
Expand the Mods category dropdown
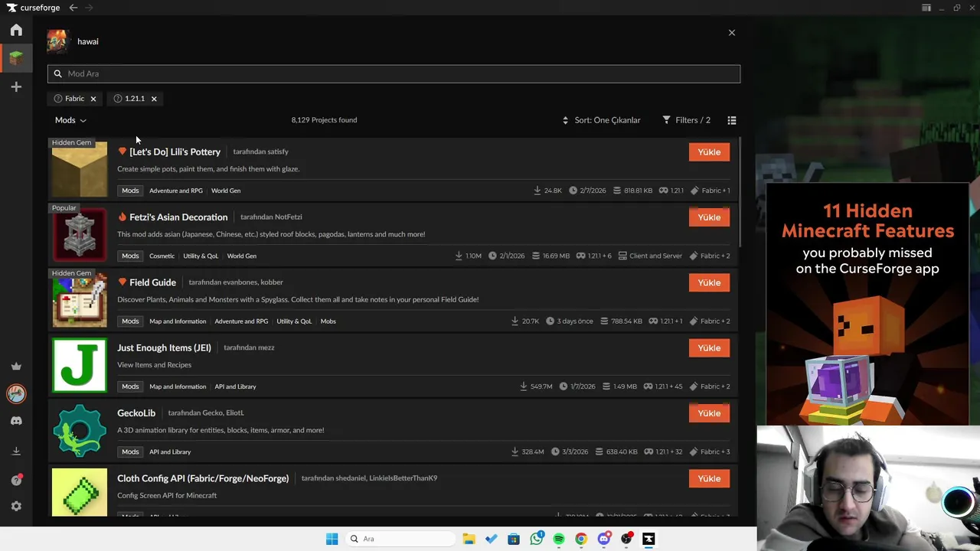pyautogui.click(x=70, y=120)
